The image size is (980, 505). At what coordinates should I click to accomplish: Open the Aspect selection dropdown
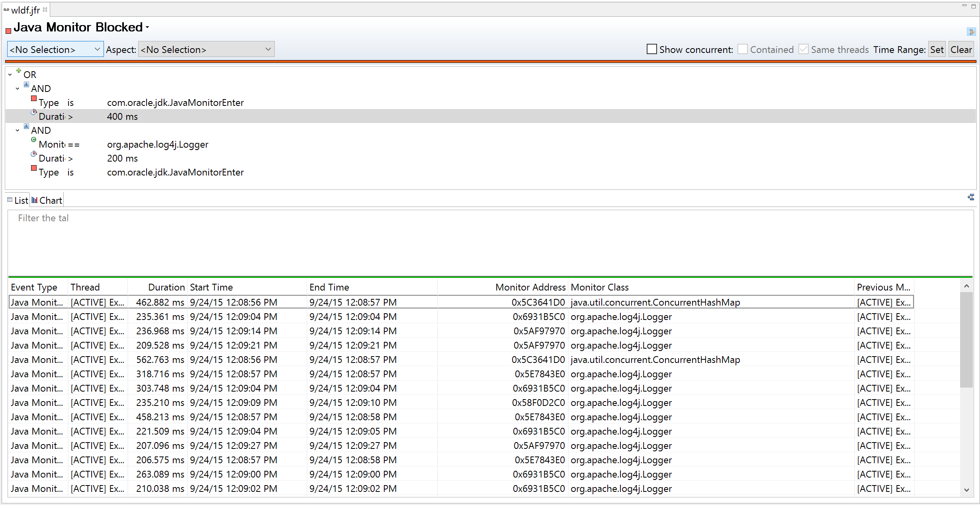coord(206,49)
